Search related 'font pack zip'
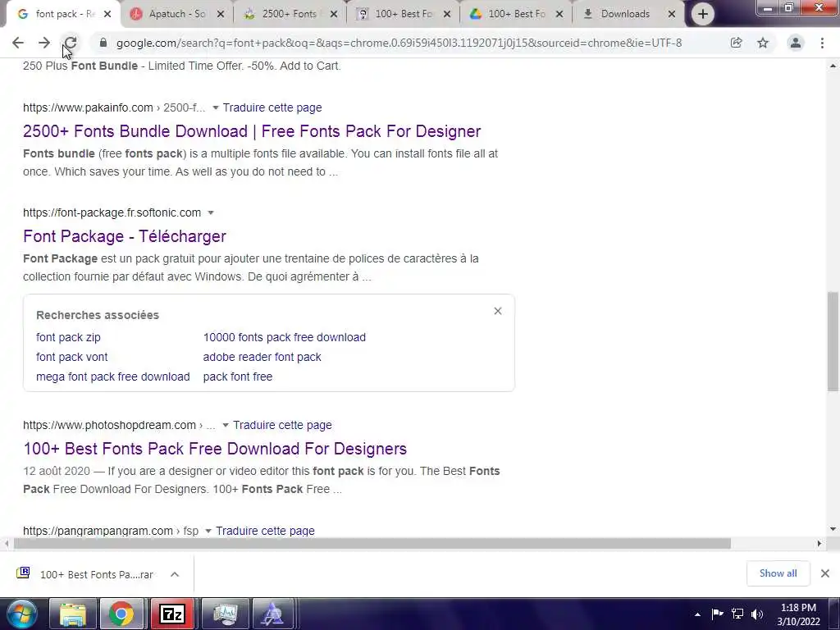 68,337
